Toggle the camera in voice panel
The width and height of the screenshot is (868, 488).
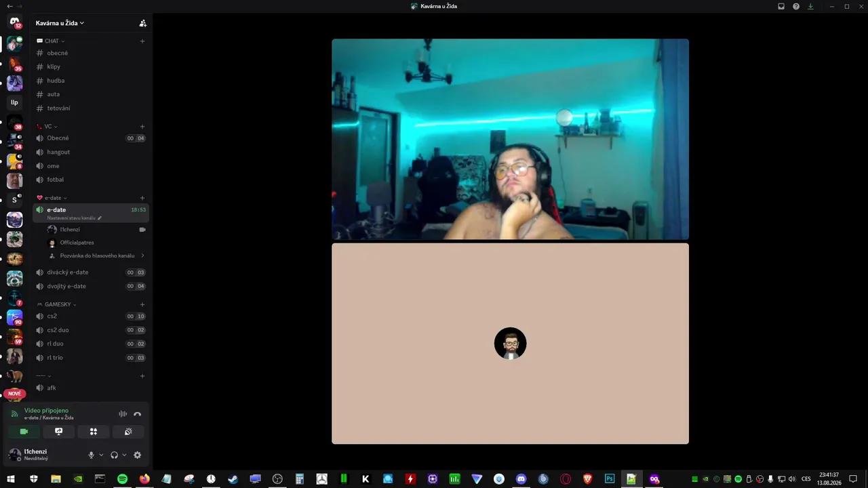pos(24,432)
